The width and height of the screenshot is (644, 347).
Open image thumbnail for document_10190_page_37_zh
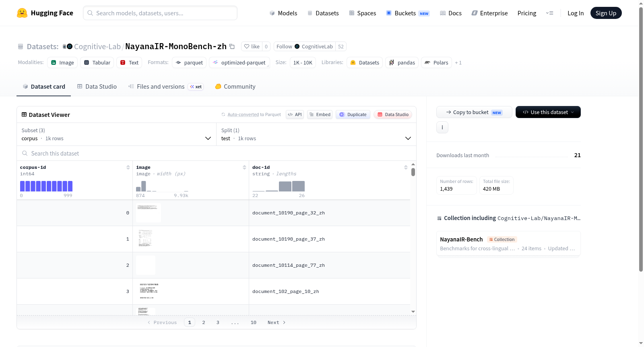point(145,239)
